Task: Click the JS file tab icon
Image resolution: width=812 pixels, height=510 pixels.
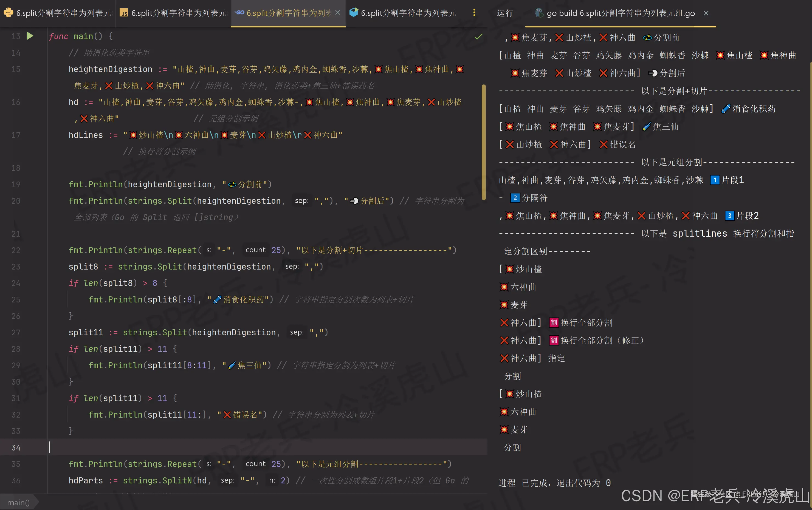Action: (124, 13)
